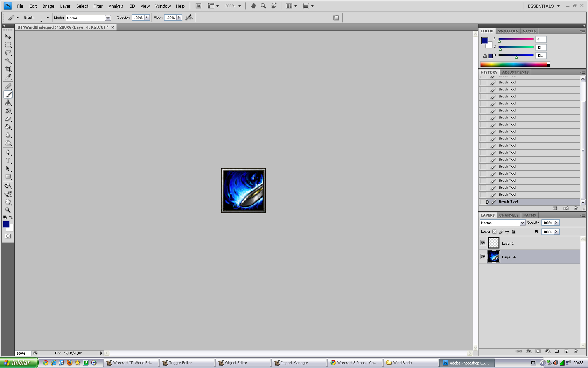Viewport: 588px width, 368px height.
Task: Select the Rectangle shape tool
Action: click(x=8, y=177)
